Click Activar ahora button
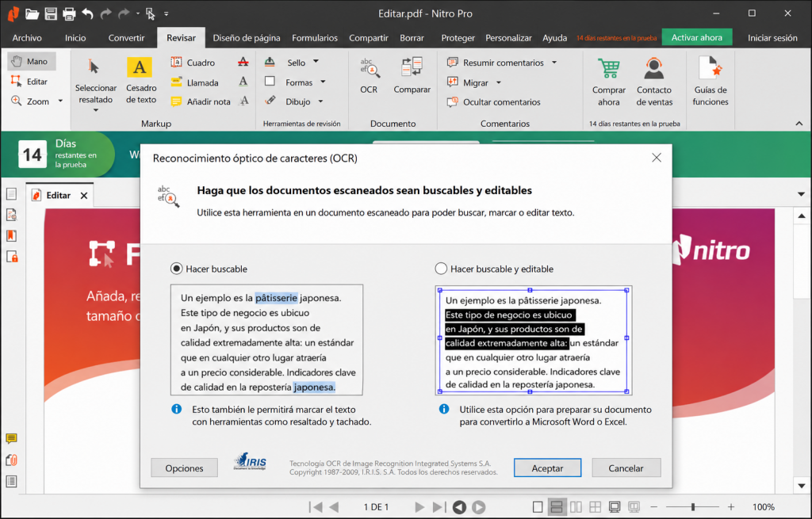The width and height of the screenshot is (812, 519). click(696, 37)
